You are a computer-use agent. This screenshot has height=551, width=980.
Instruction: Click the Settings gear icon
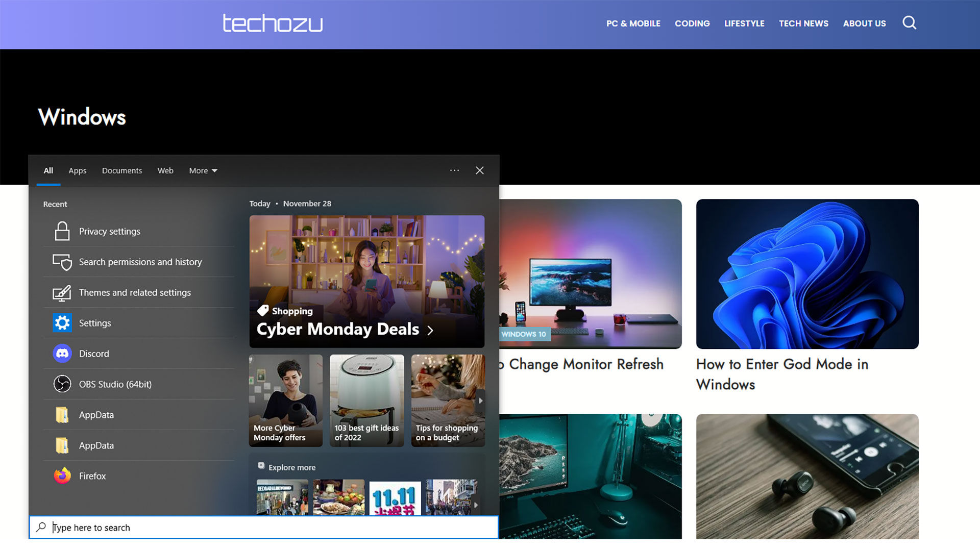pos(62,323)
